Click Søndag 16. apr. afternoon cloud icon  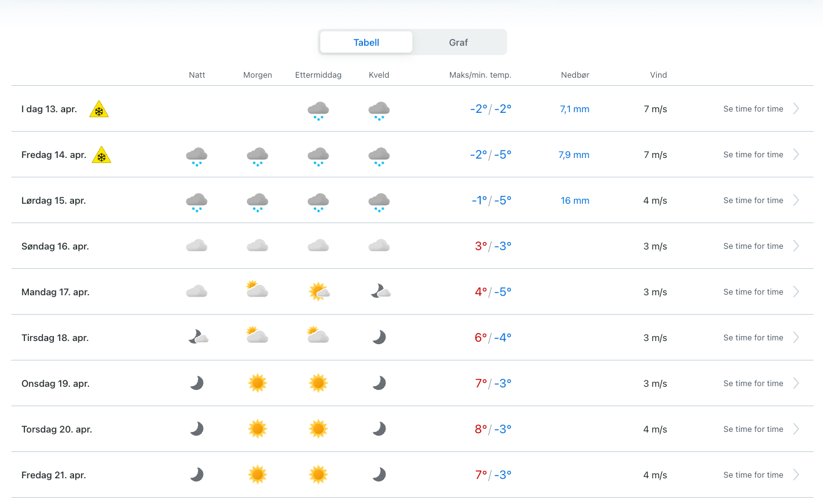click(x=318, y=246)
